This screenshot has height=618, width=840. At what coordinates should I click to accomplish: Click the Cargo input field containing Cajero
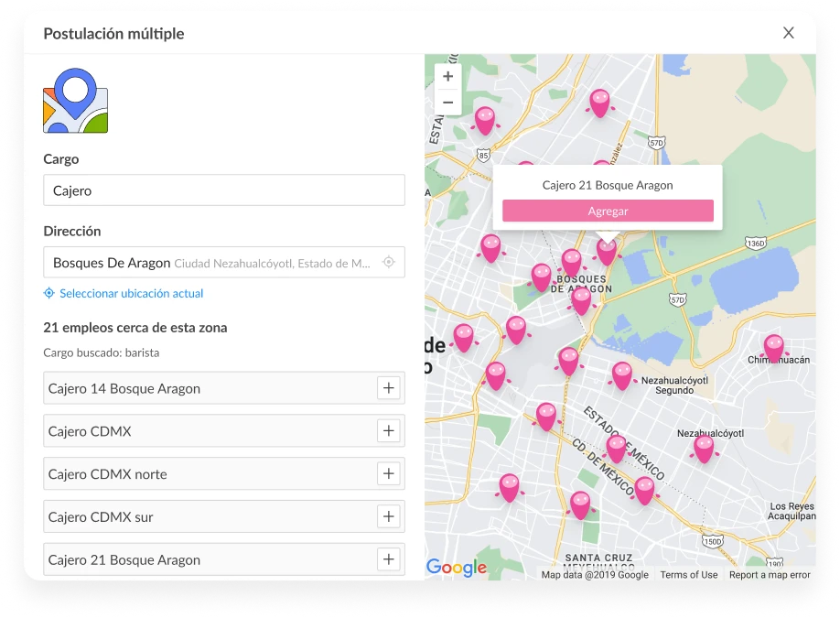[x=224, y=190]
